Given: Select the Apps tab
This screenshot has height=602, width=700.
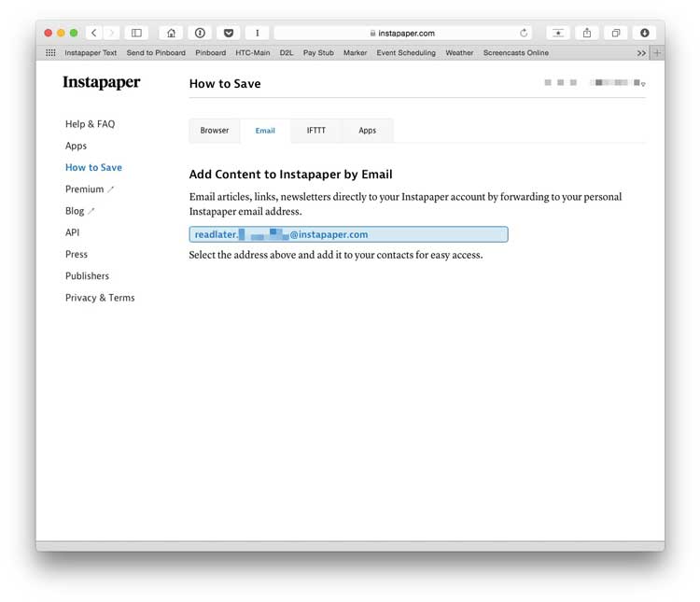Looking at the screenshot, I should (x=368, y=131).
